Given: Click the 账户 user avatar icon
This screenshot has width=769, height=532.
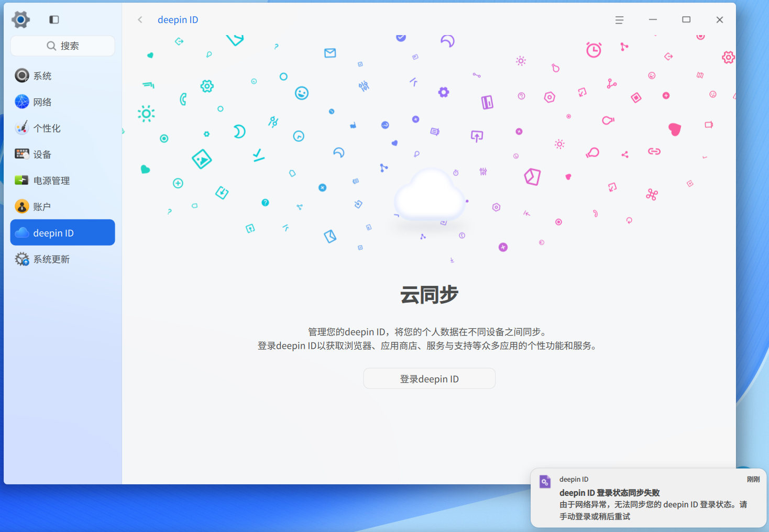Looking at the screenshot, I should click(21, 206).
